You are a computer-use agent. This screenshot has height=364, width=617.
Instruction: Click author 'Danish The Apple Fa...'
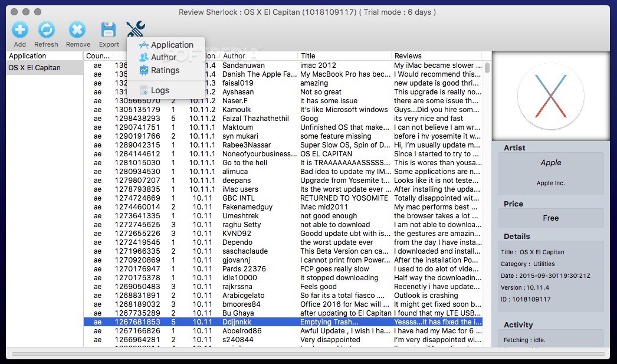coord(260,74)
